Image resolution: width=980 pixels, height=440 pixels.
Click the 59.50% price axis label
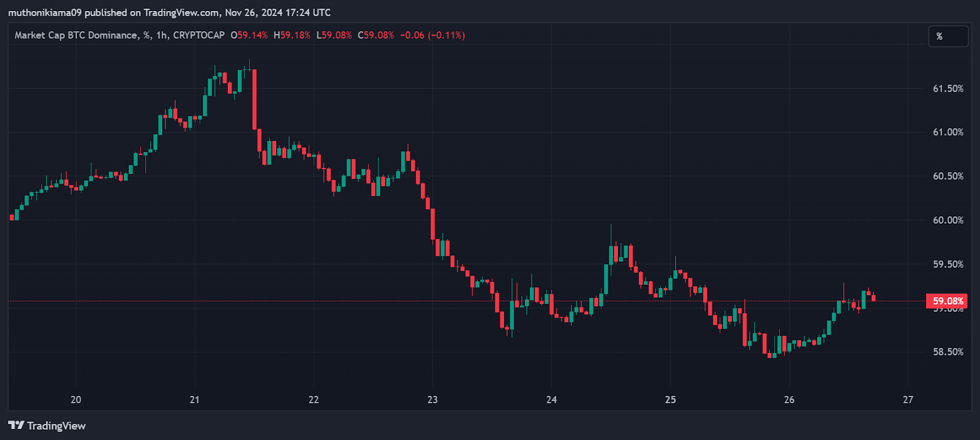pyautogui.click(x=948, y=264)
